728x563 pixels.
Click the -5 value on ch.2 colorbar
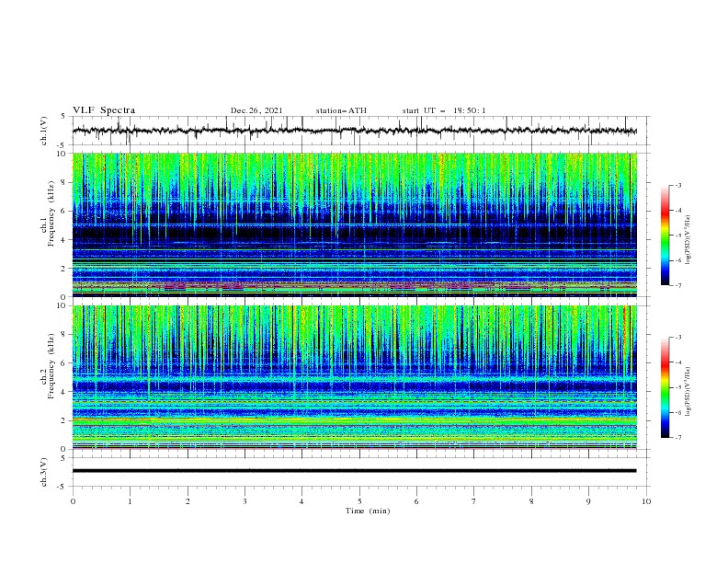tap(677, 387)
